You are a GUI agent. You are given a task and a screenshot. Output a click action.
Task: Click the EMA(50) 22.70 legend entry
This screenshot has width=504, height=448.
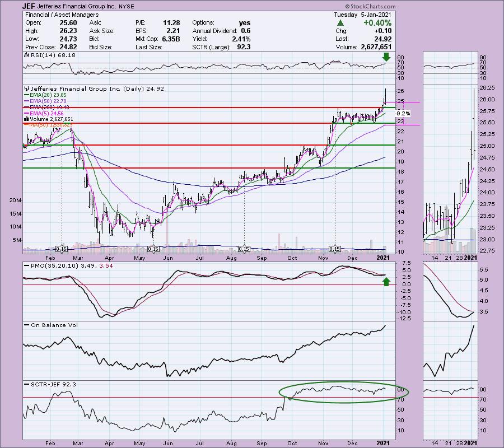48,101
